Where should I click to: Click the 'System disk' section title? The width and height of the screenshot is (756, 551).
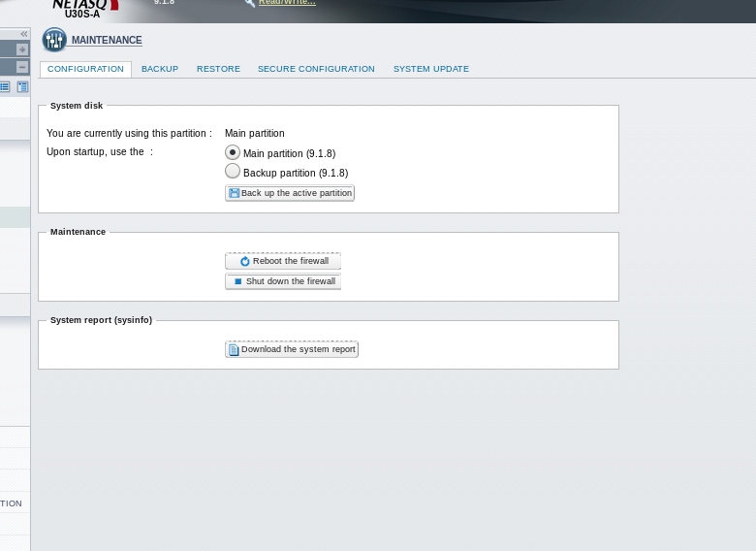[77, 106]
